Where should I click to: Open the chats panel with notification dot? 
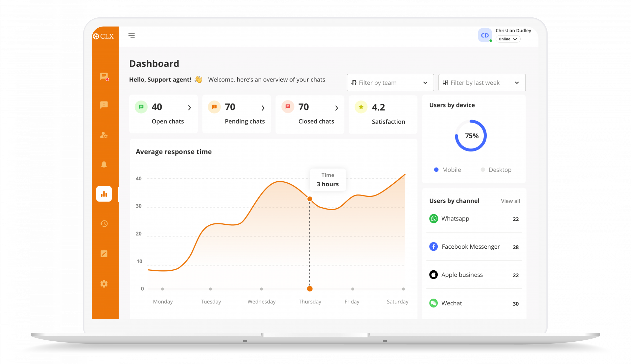(x=104, y=77)
